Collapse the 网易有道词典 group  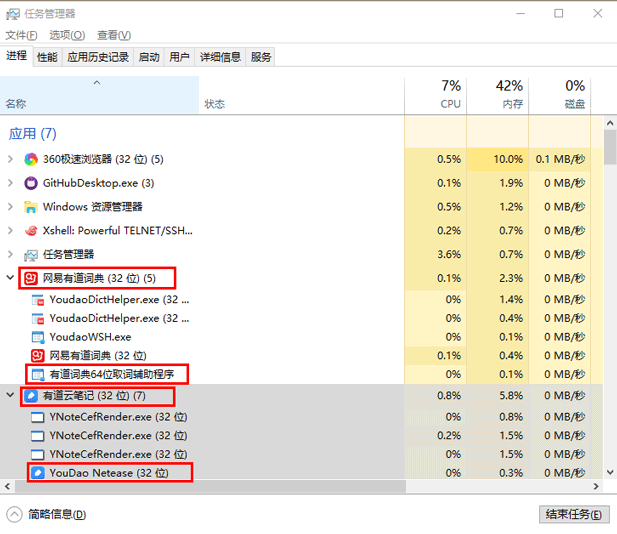(x=11, y=277)
